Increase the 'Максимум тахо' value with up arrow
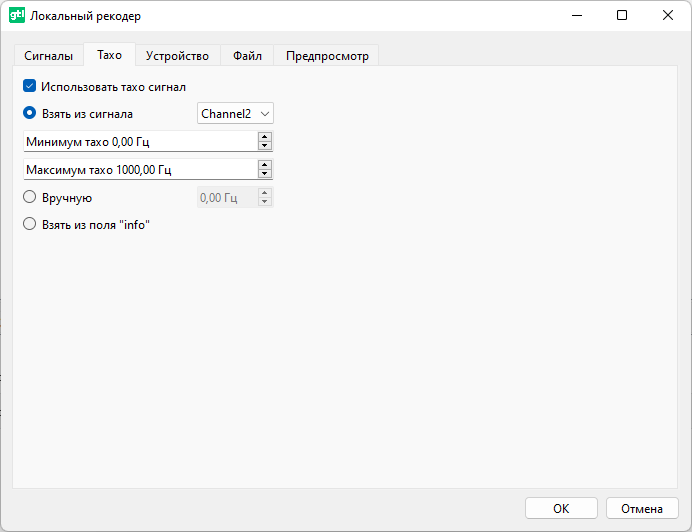The height and width of the screenshot is (532, 692). pyautogui.click(x=265, y=165)
